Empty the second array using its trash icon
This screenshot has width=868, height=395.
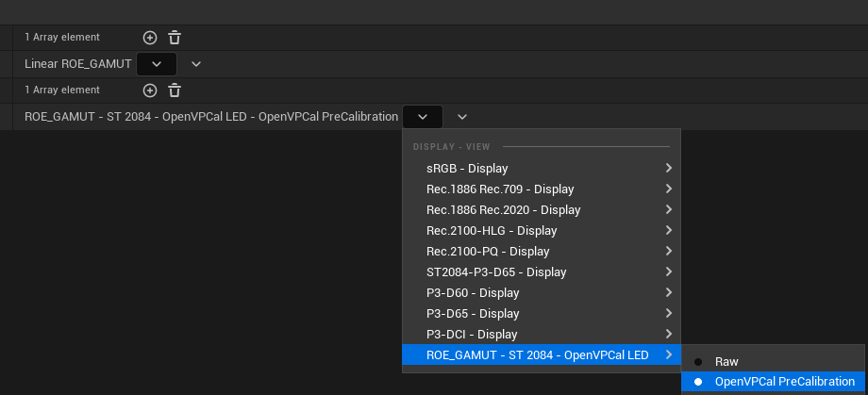coord(175,91)
